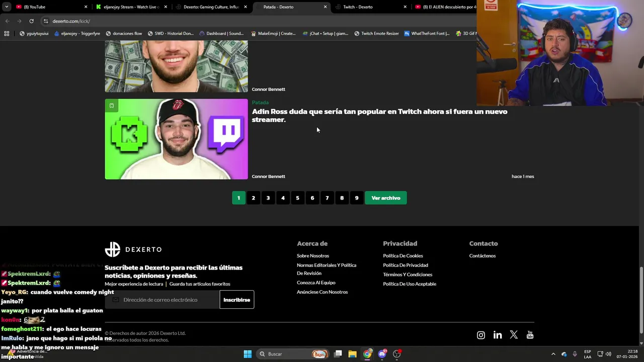
Task: Select current page 1 in pagination
Action: click(x=238, y=198)
